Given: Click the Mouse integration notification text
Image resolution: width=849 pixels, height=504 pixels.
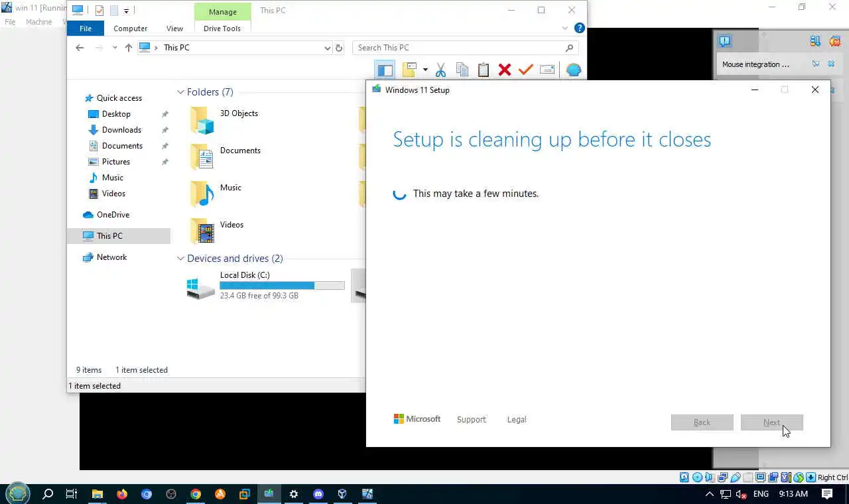Looking at the screenshot, I should (755, 64).
